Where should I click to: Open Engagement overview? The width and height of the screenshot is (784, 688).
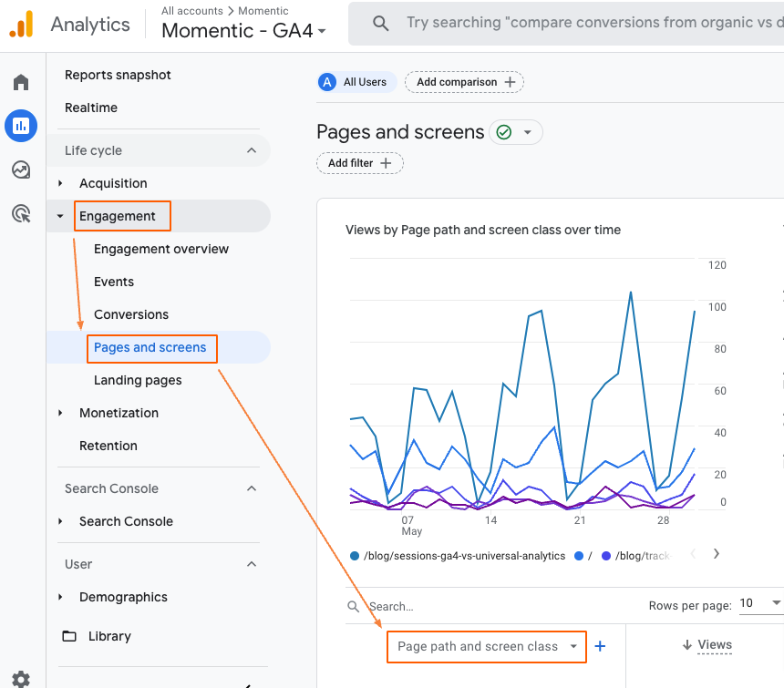161,249
